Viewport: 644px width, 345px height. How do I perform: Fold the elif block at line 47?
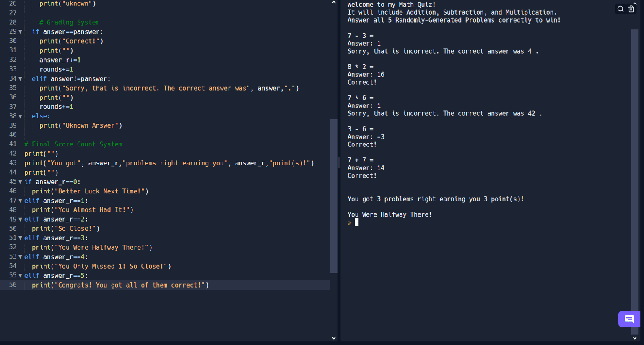click(x=20, y=201)
